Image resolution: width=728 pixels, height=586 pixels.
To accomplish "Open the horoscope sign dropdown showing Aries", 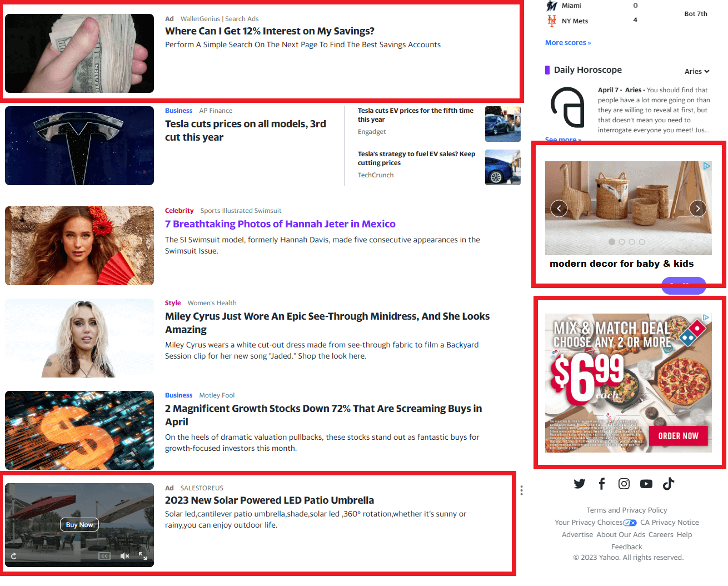I will pos(696,71).
